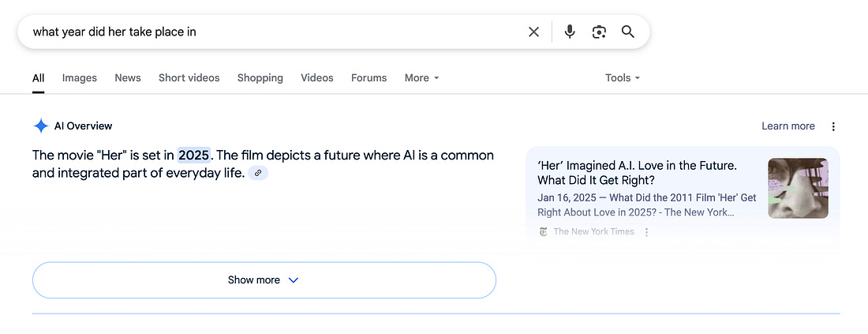Click the AI Overview sparkle icon

click(x=41, y=126)
